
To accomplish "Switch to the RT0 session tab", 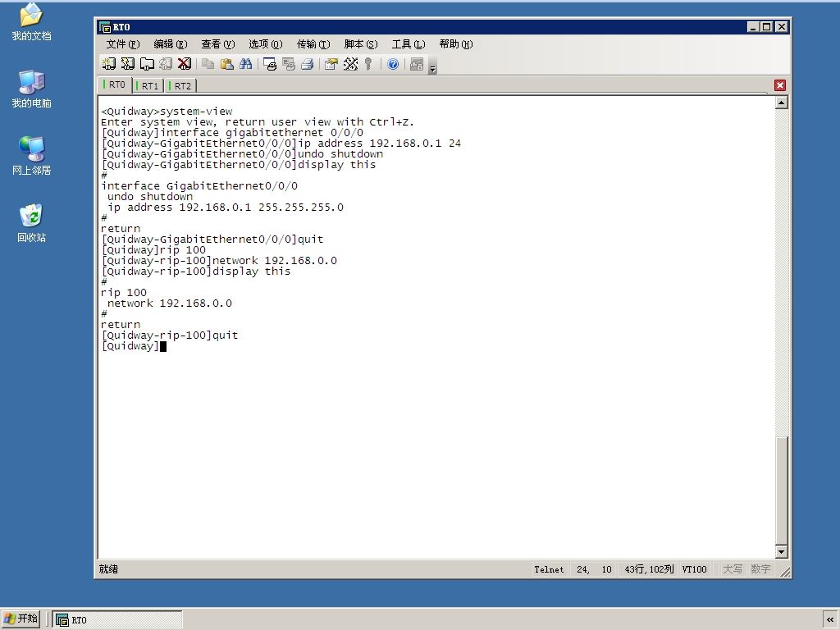I will click(115, 84).
